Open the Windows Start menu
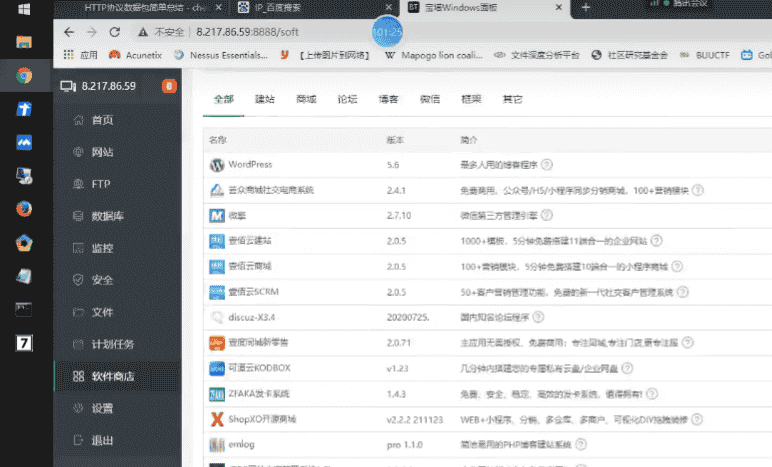 coord(24,9)
